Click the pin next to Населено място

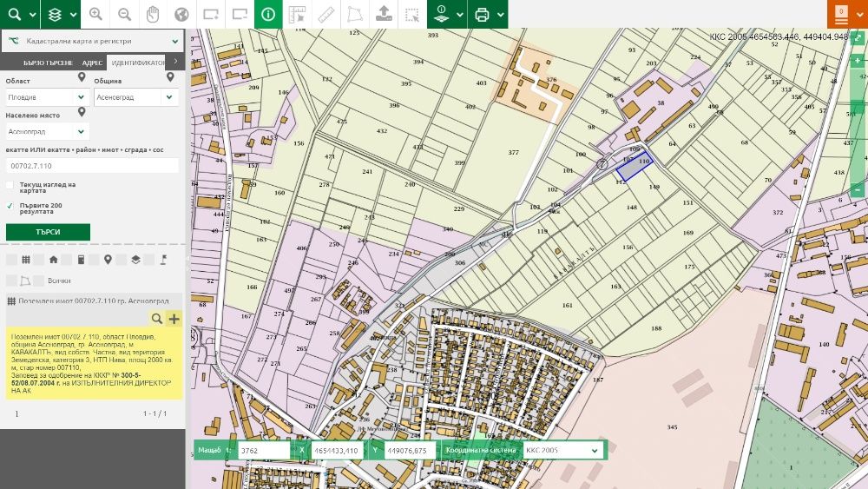point(82,112)
